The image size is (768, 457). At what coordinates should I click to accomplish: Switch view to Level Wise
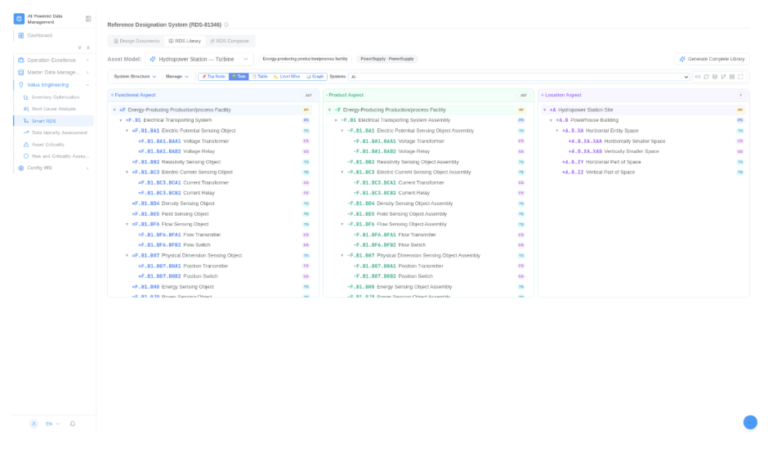point(287,77)
